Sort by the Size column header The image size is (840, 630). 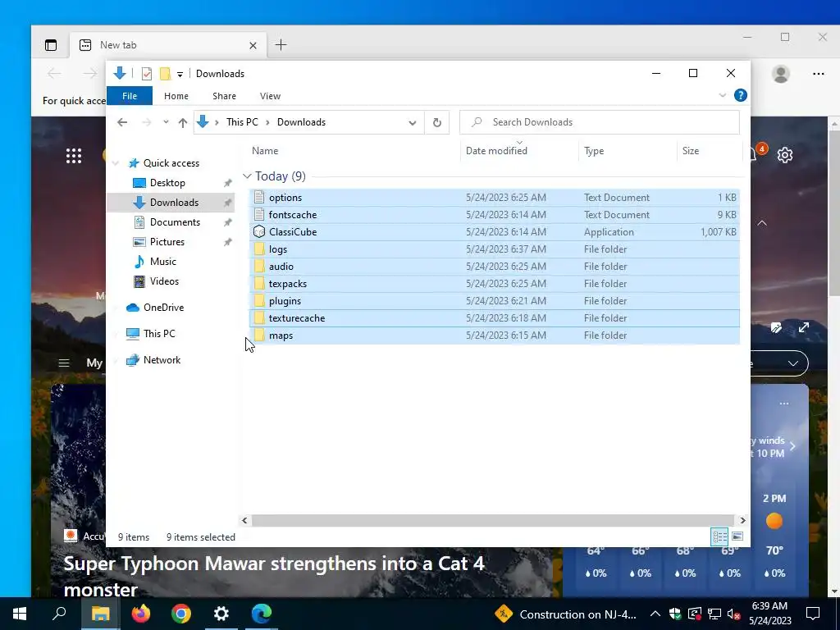(x=690, y=151)
